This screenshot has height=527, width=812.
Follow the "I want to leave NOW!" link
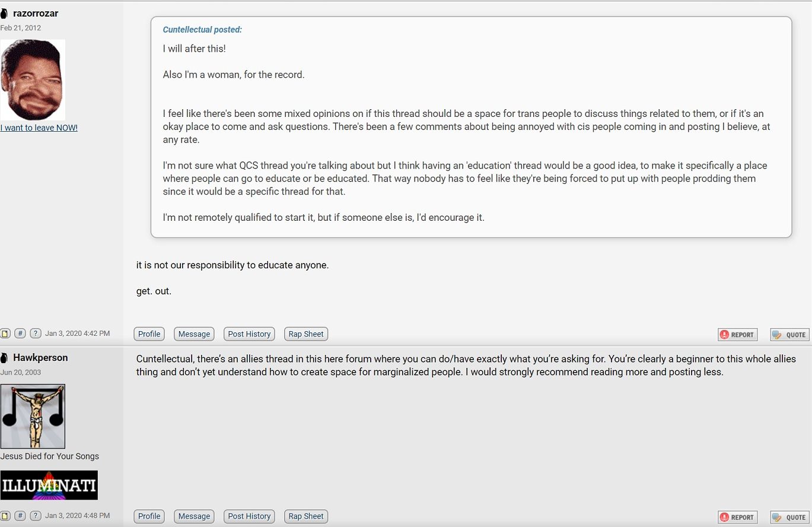click(x=39, y=128)
